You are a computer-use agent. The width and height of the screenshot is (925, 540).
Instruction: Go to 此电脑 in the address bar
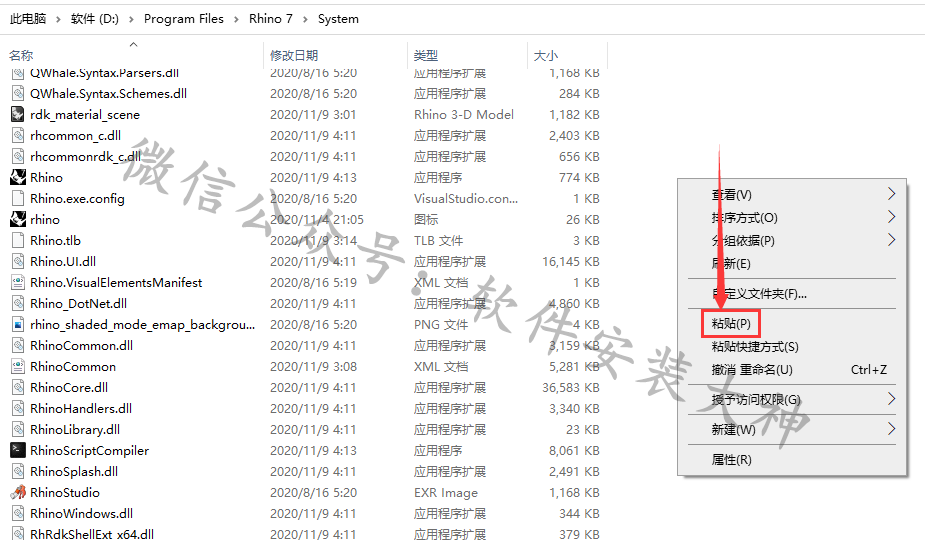coord(28,19)
